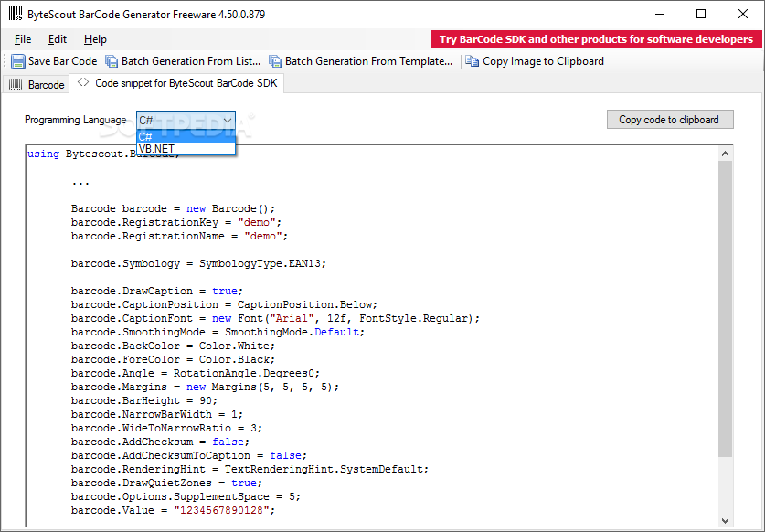Click the line "barcode.WideToNarrowRatio = 3;"
Screen dimensions: 765x532
coord(166,428)
